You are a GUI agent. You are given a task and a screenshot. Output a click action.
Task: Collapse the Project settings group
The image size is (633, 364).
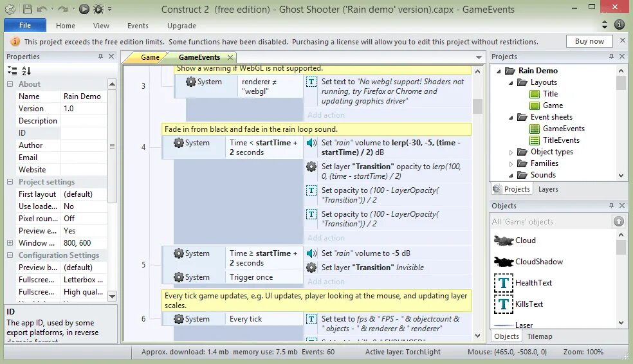point(10,181)
